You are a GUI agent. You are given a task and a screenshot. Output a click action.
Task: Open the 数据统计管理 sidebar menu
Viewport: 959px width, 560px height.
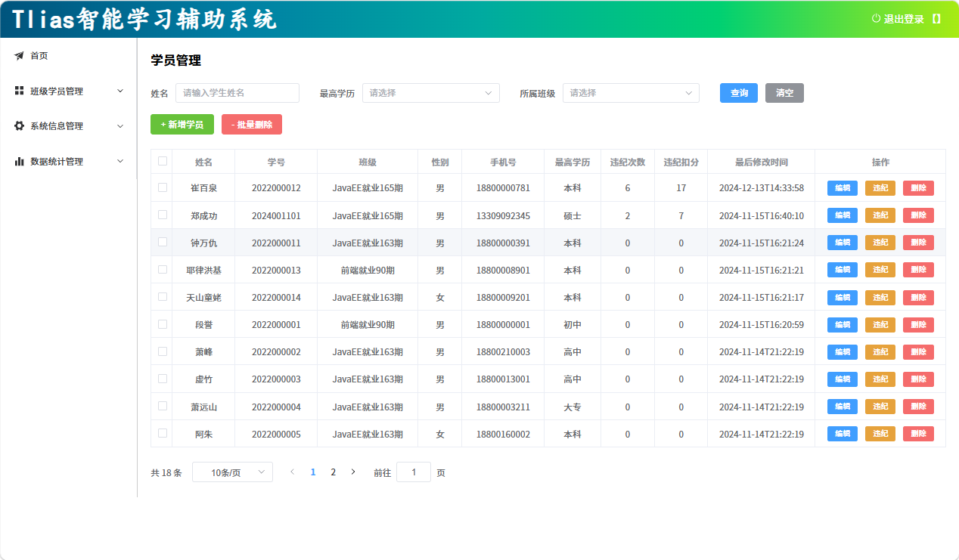[68, 161]
